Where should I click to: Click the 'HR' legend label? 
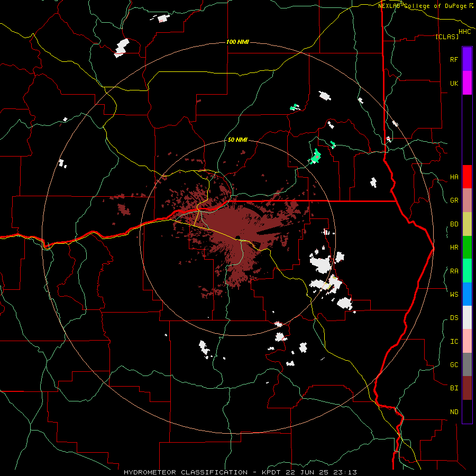(454, 248)
